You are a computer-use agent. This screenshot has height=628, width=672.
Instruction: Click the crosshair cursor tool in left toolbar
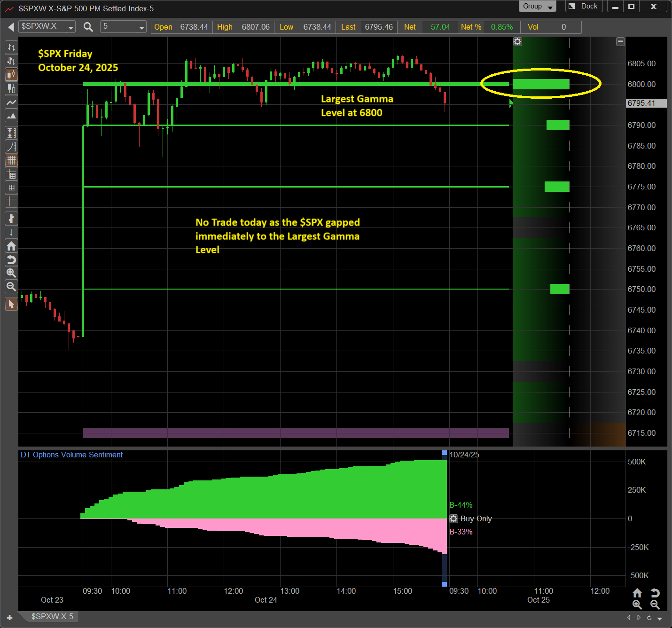(x=11, y=202)
